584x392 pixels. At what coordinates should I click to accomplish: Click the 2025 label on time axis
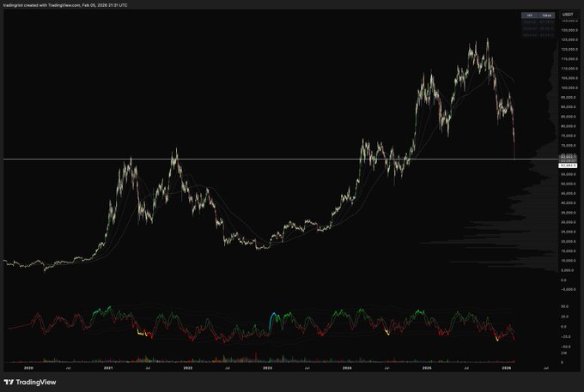[x=427, y=368]
